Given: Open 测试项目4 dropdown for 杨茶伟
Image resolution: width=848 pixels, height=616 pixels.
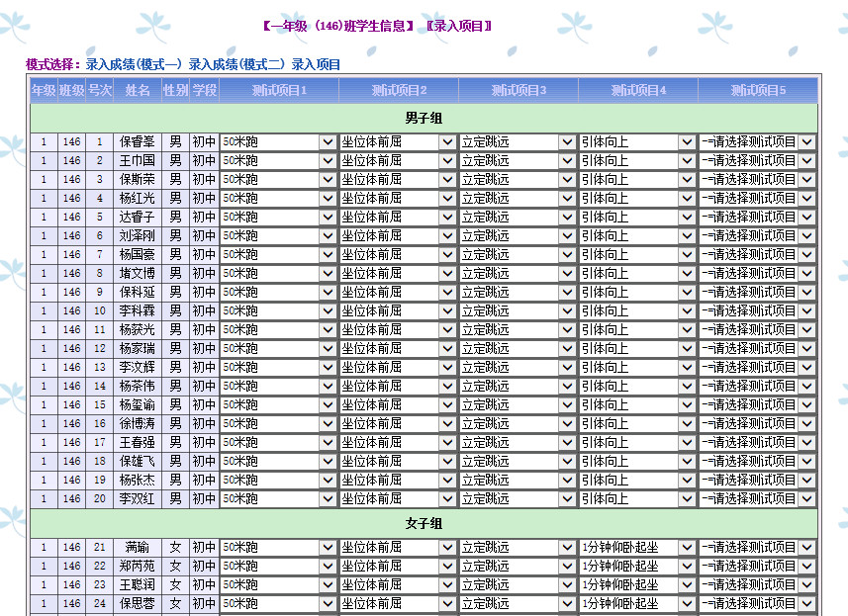Looking at the screenshot, I should tap(638, 387).
